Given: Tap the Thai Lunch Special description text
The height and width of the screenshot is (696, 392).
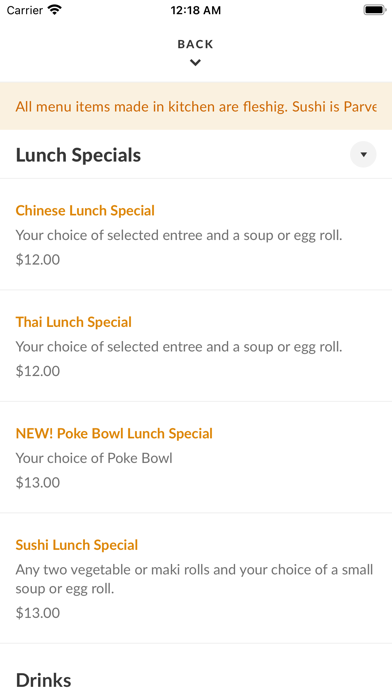Looking at the screenshot, I should (x=179, y=346).
